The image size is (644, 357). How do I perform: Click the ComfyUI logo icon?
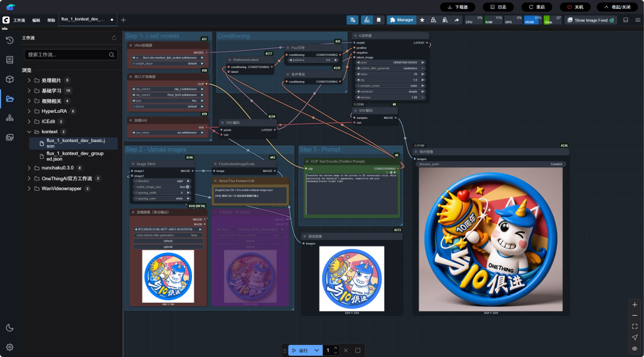tap(6, 20)
